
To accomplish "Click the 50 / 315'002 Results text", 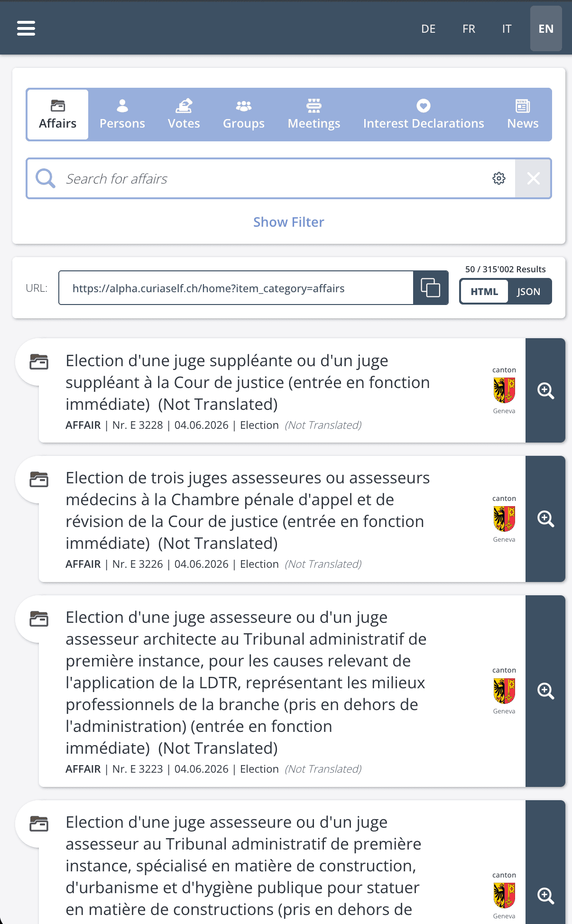I will 505,269.
